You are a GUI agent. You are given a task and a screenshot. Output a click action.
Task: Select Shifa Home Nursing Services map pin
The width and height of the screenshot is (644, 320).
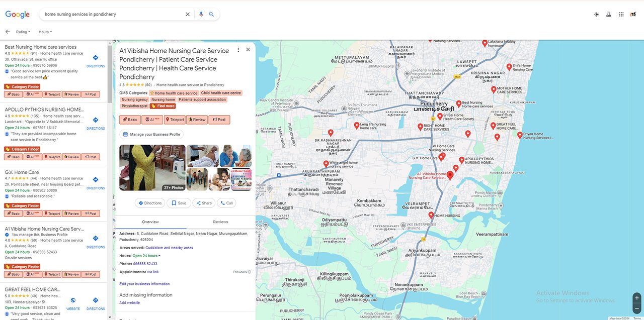point(509,67)
